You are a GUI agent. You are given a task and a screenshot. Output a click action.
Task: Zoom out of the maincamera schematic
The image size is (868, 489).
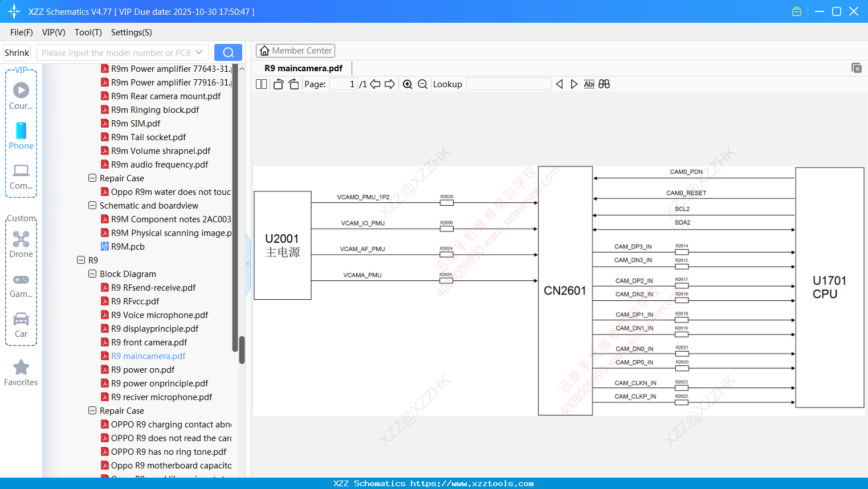pyautogui.click(x=422, y=84)
